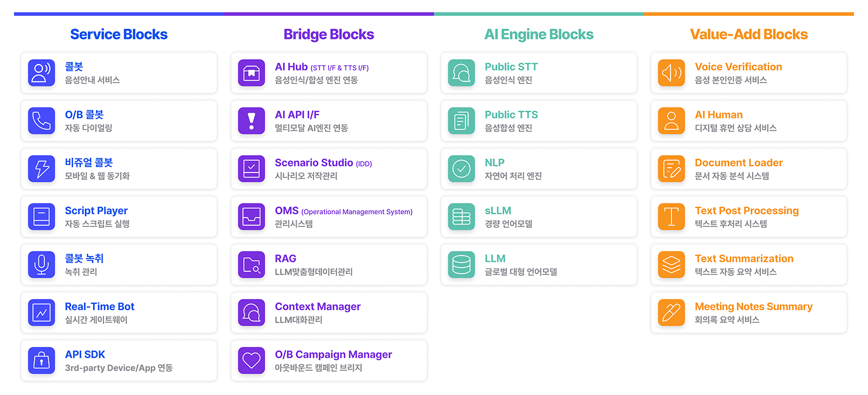
Task: Click the Meeting Notes Summary pencil icon
Action: [671, 313]
